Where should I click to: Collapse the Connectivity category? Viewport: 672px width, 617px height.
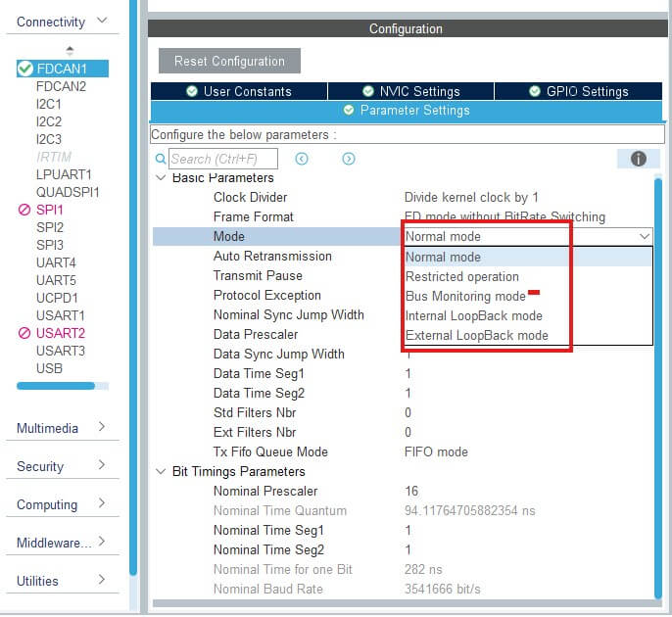[x=102, y=22]
